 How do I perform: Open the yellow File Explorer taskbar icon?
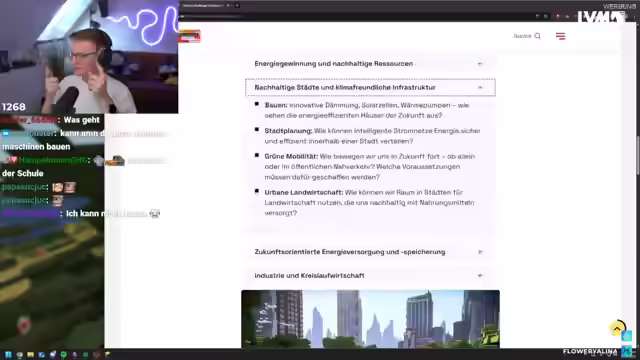pos(31,355)
